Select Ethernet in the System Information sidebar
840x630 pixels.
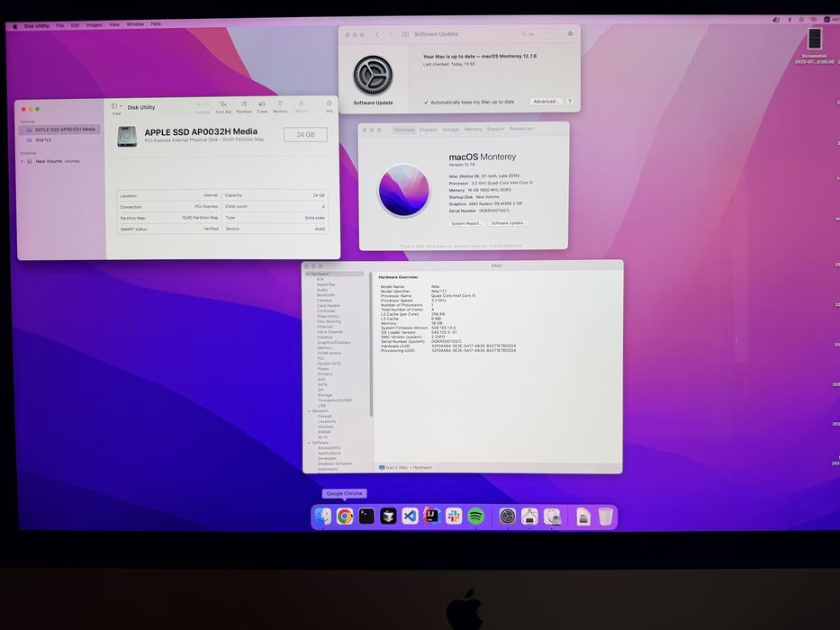click(325, 327)
